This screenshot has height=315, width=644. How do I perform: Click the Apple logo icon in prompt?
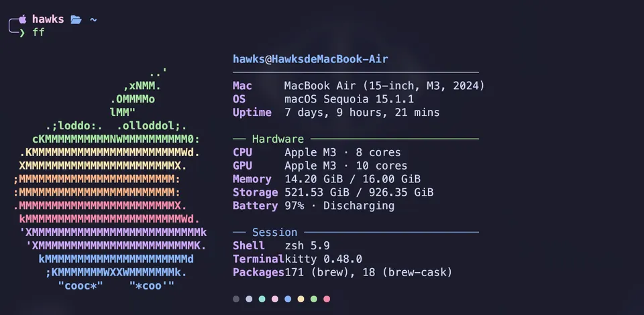point(23,19)
